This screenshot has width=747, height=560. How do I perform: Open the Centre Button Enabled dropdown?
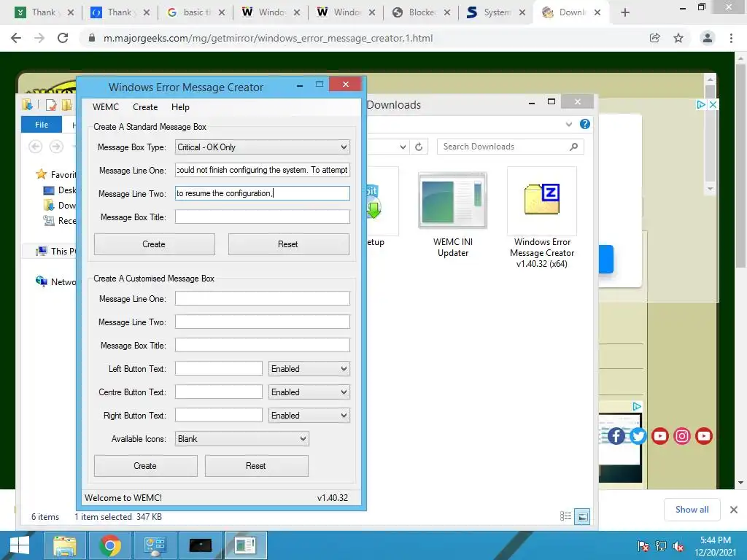tap(309, 392)
